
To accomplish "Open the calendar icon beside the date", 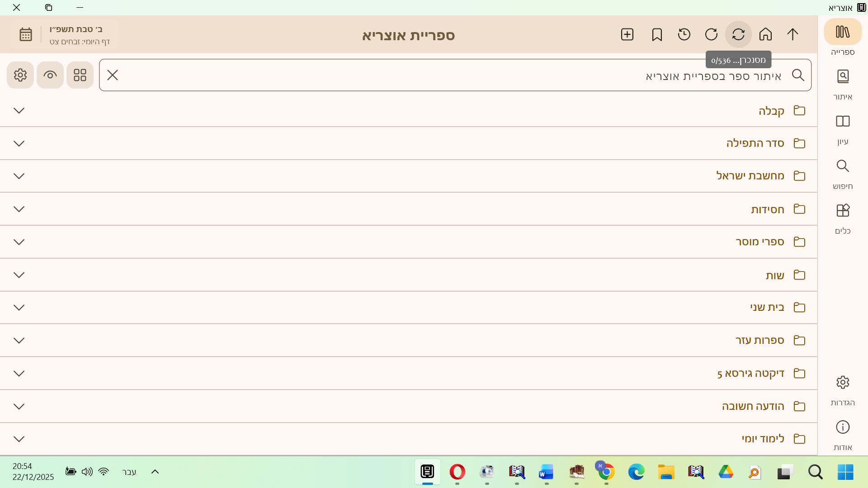I will (26, 34).
